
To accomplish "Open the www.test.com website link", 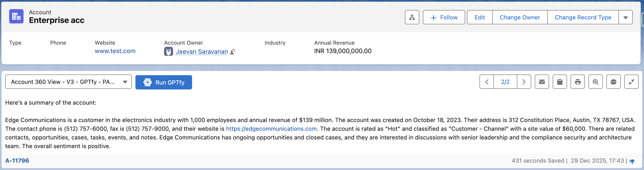I will point(115,51).
